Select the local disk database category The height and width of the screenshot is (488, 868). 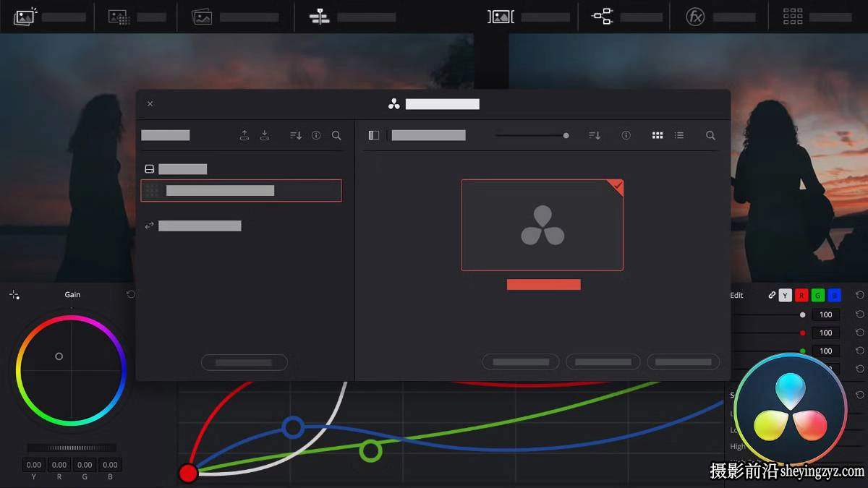[x=176, y=169]
